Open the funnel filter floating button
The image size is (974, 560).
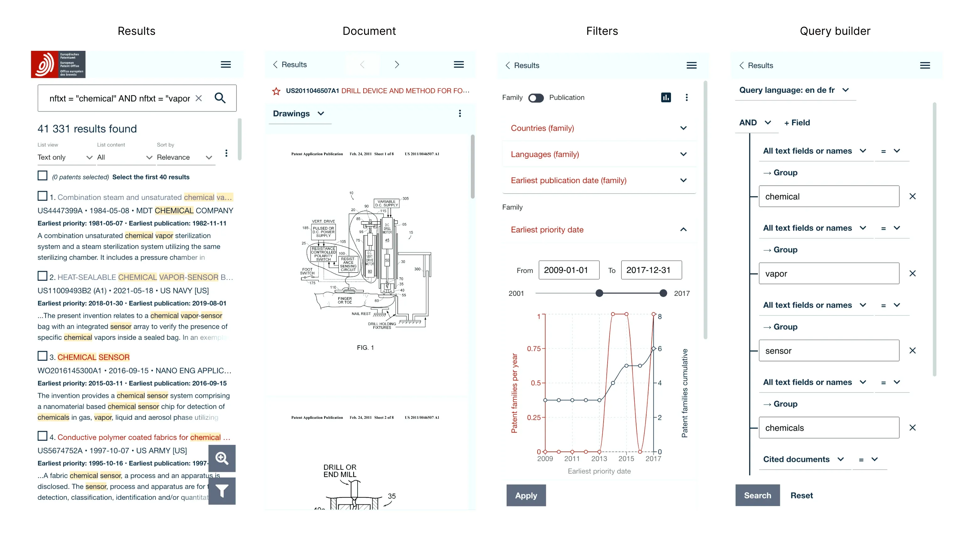tap(222, 491)
